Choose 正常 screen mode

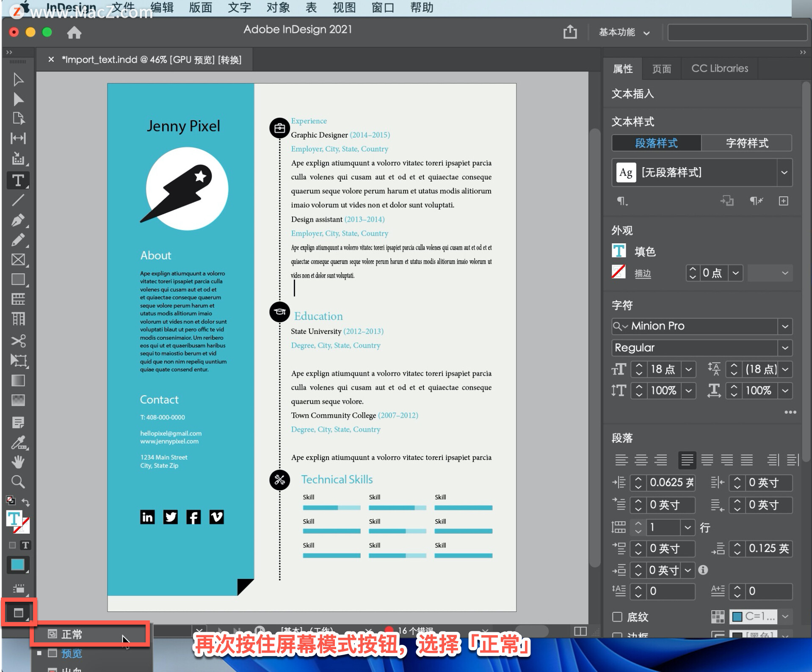(x=90, y=634)
